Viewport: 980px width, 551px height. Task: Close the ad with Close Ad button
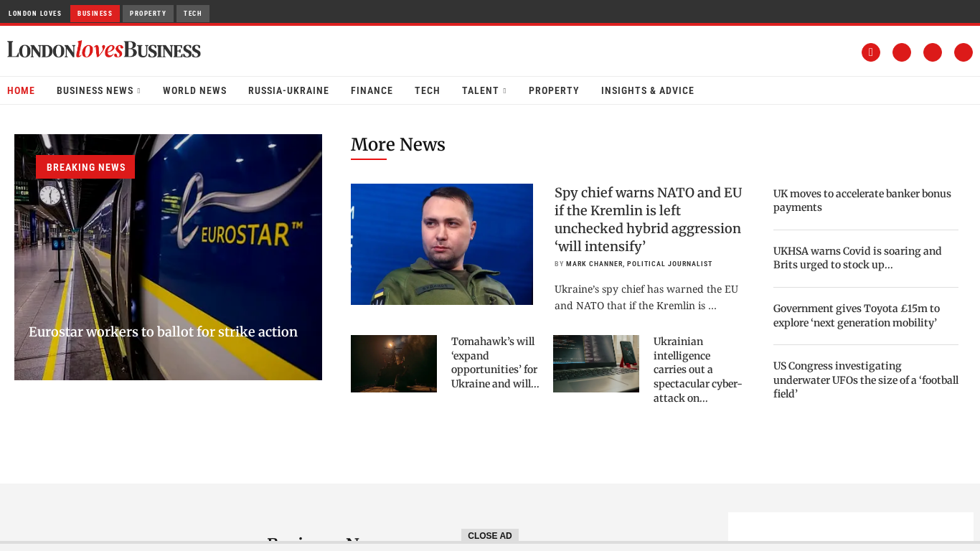pyautogui.click(x=489, y=536)
